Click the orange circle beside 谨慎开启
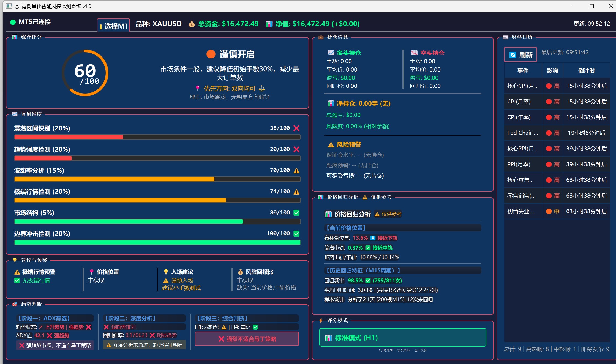Screen dimensions: 616x364 pos(211,54)
